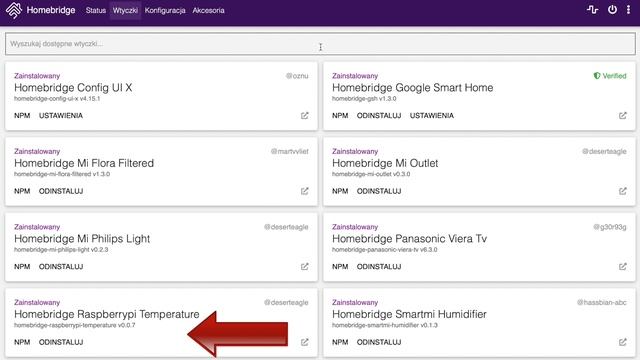The image size is (640, 360).
Task: Open NPM link for Homebridge Mi Outlet
Action: 340,191
